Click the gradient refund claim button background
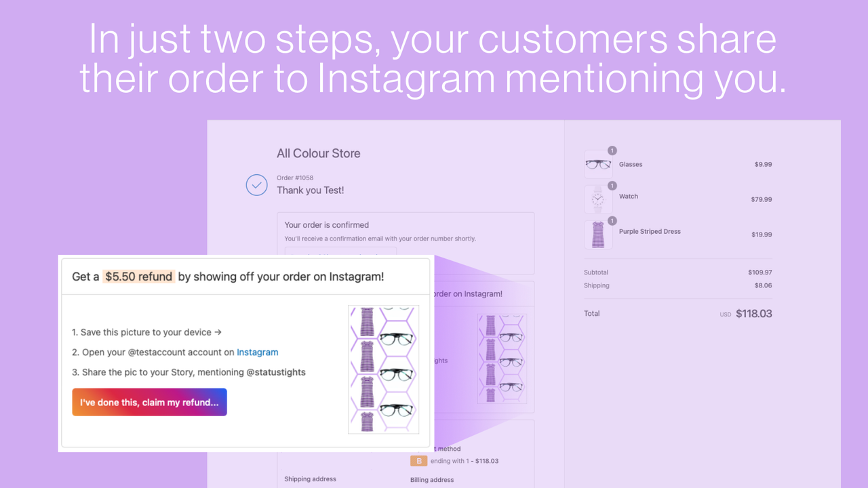 (149, 402)
